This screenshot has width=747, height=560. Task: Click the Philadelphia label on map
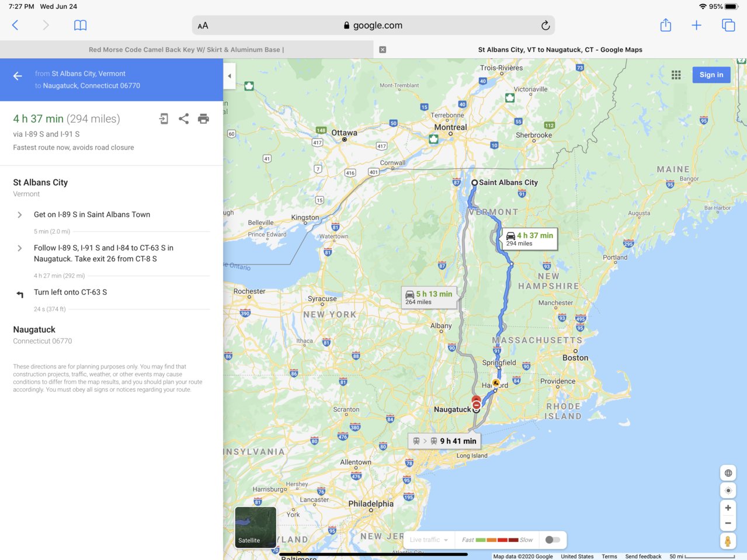click(x=371, y=503)
